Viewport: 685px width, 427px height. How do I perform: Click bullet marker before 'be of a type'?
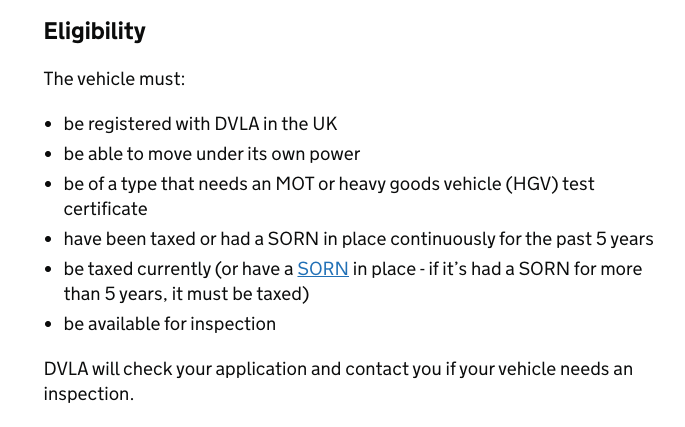(x=49, y=185)
